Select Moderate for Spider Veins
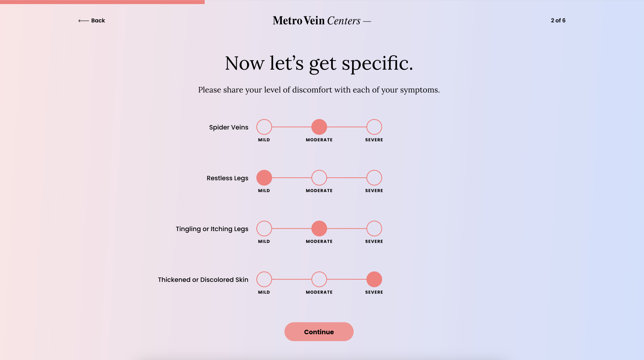 (x=319, y=127)
